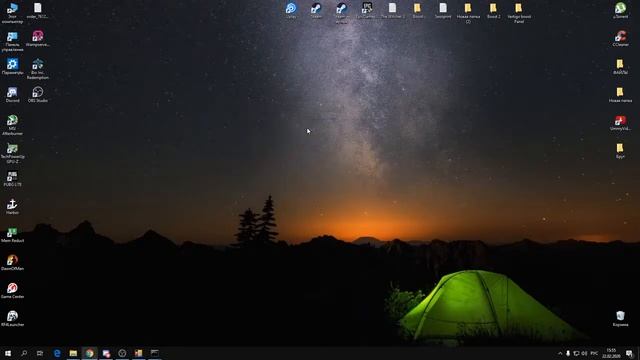Select the Recycle Bin icon
640x360 pixels.
pos(620,318)
